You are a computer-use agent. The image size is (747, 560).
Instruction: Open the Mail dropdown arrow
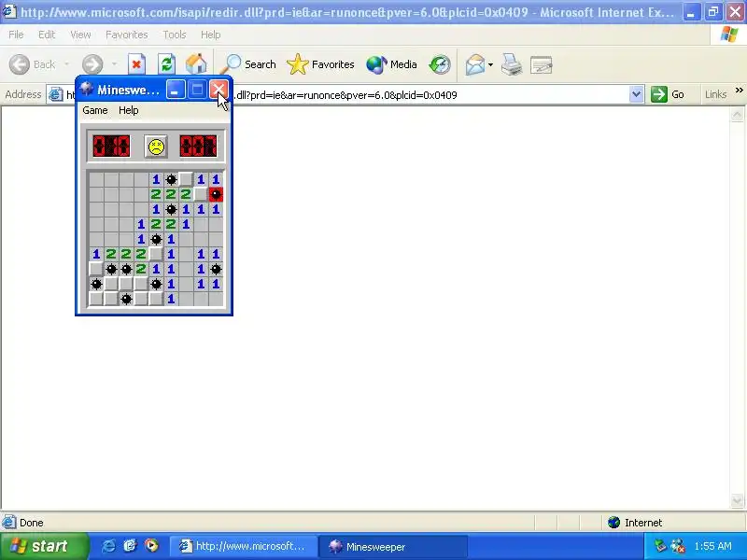[x=491, y=64]
